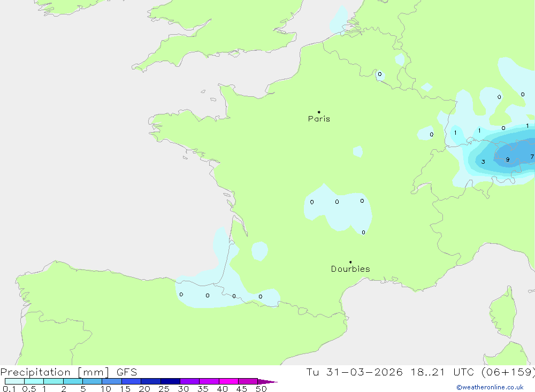Pick the violet 30–35 legend swatch

[x=189, y=381]
